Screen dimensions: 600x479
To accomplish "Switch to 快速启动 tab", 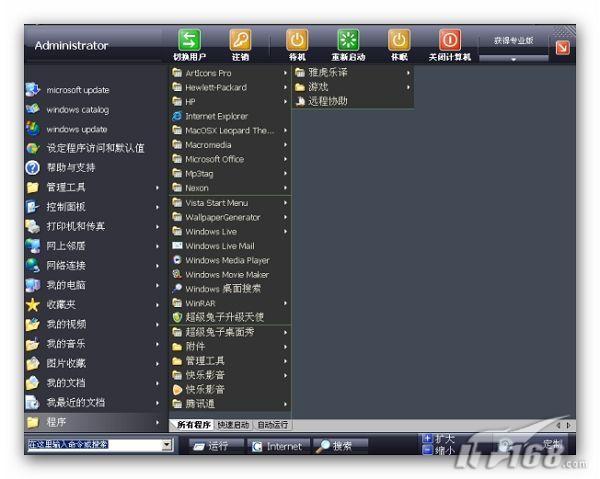I will click(x=233, y=425).
